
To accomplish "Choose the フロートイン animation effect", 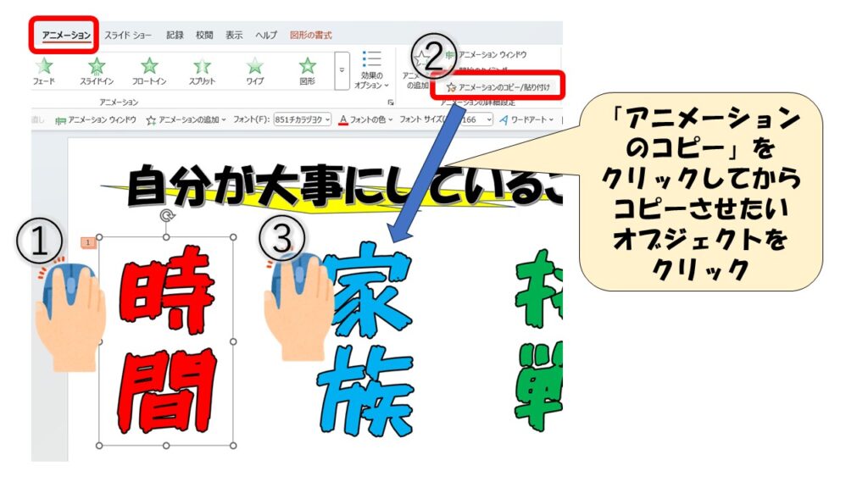I will [x=149, y=70].
